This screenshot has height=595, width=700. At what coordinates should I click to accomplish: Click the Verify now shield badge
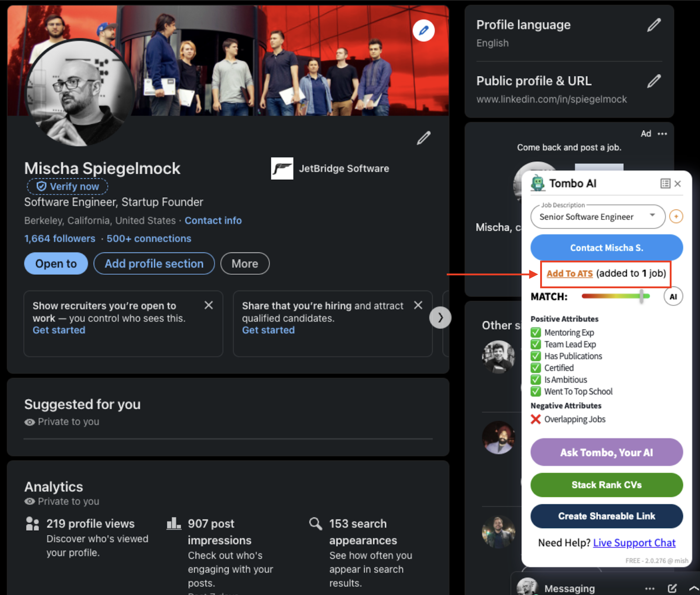[68, 186]
